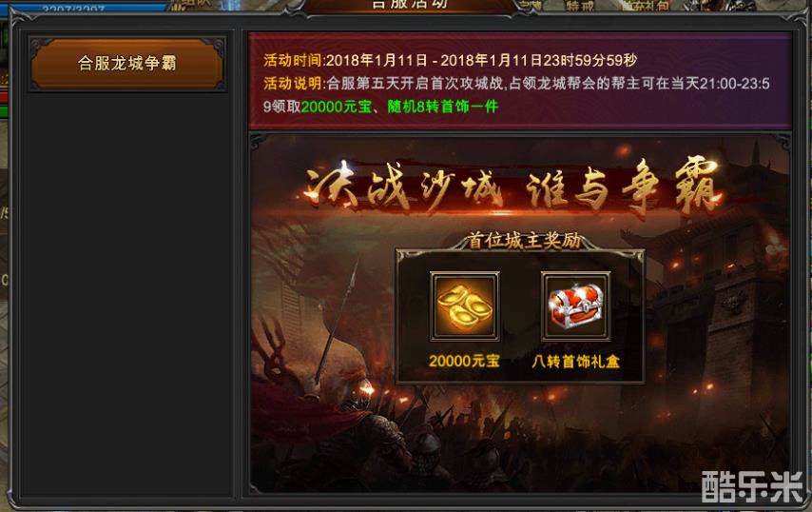Screen dimensions: 812x512
Task: Click the 首位城主奖励 header
Action: (523, 241)
